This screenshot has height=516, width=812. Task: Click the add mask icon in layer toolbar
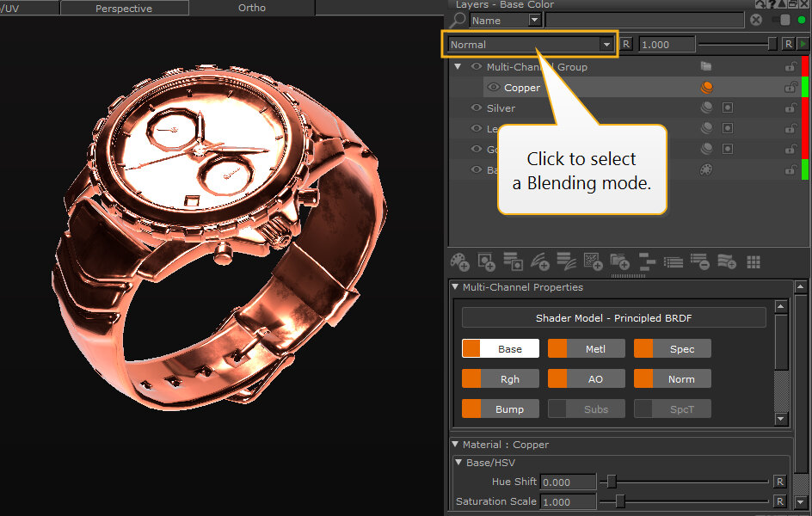[x=487, y=261]
